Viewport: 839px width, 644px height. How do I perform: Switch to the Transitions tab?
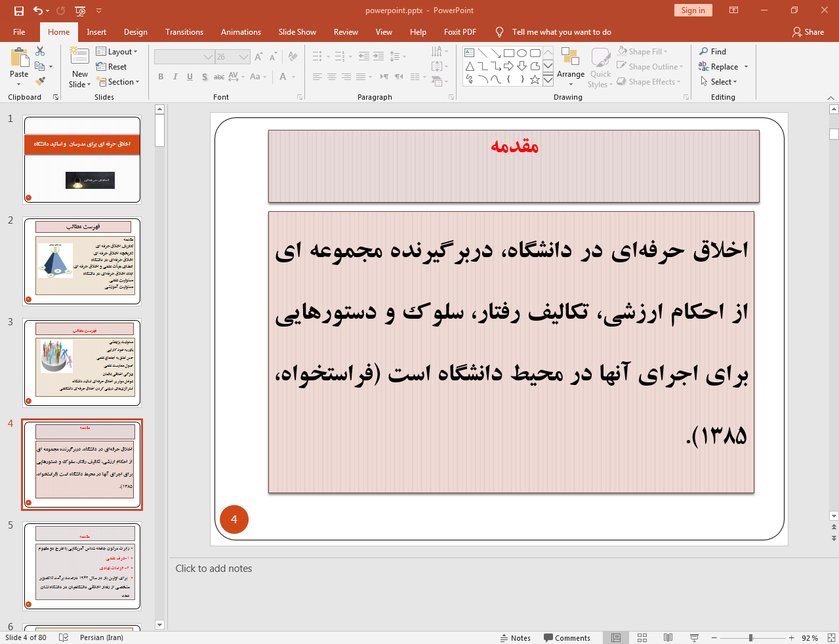click(184, 32)
